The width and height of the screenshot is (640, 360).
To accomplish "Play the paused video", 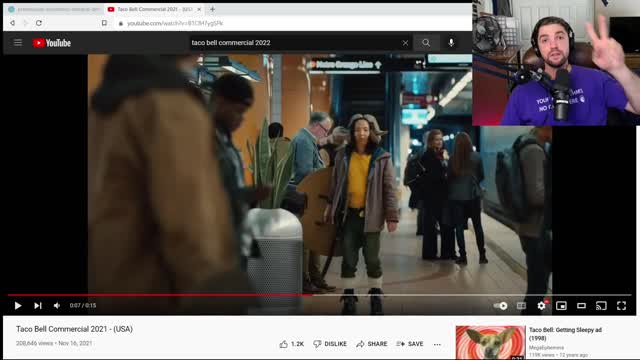I will tap(18, 305).
